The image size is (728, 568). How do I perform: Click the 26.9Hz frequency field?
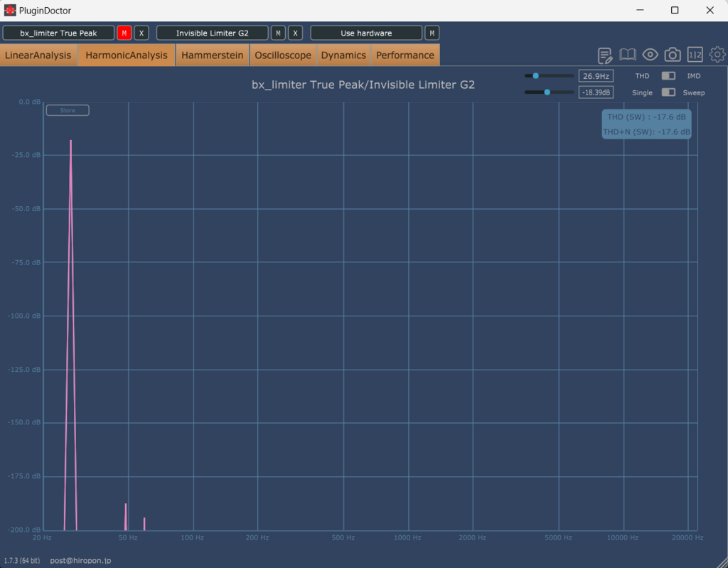point(596,75)
